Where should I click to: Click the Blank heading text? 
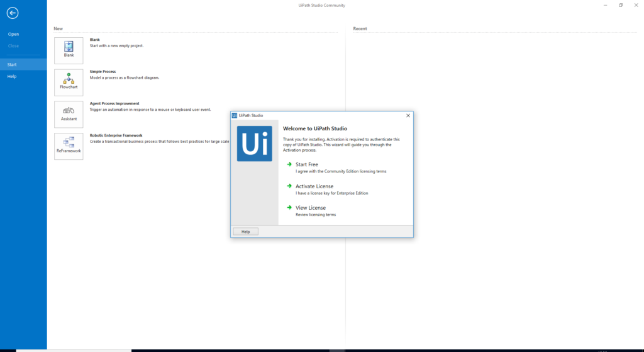coord(95,40)
